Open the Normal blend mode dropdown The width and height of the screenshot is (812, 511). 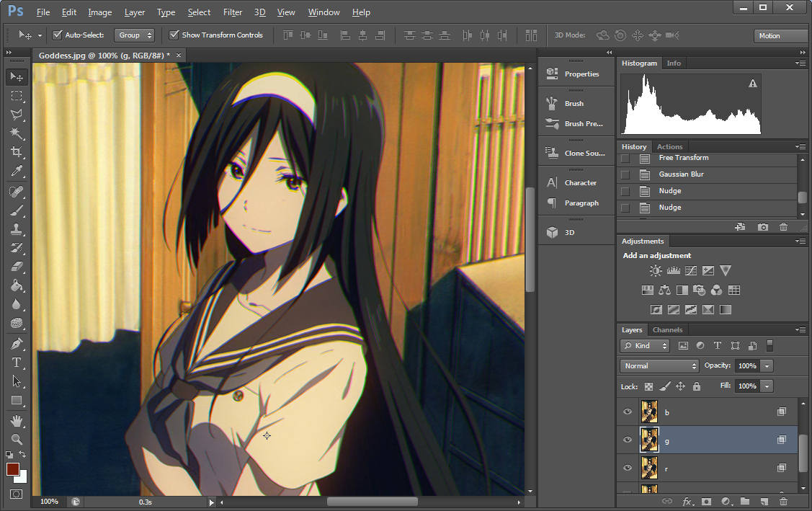659,365
